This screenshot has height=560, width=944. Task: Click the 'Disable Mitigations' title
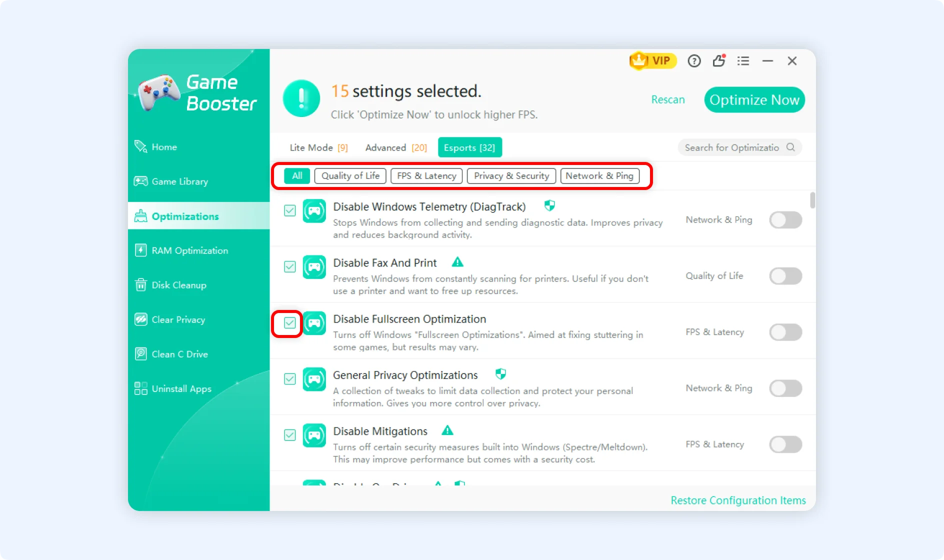coord(380,431)
